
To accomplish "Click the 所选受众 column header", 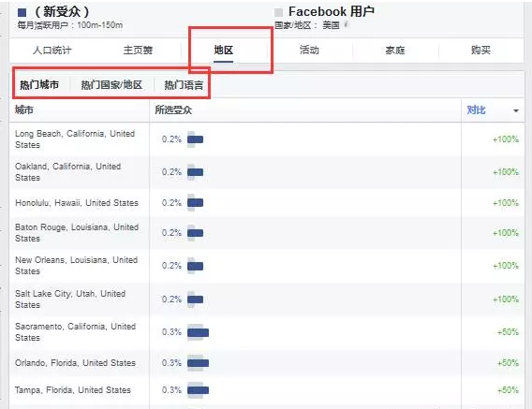I will tap(173, 110).
